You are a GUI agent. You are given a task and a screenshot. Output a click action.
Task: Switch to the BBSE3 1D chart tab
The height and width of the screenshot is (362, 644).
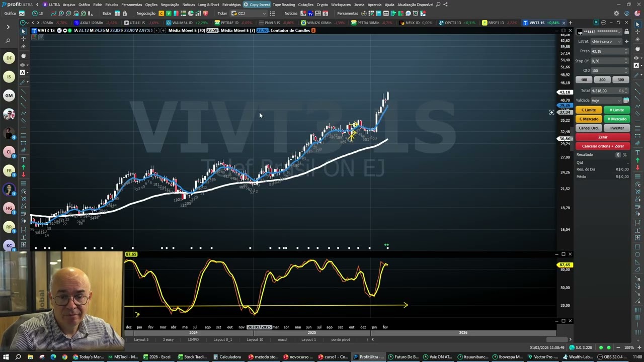click(500, 23)
